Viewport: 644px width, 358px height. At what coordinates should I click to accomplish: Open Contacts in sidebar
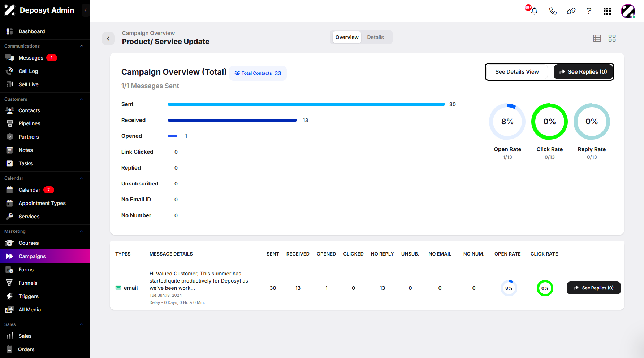(45, 110)
